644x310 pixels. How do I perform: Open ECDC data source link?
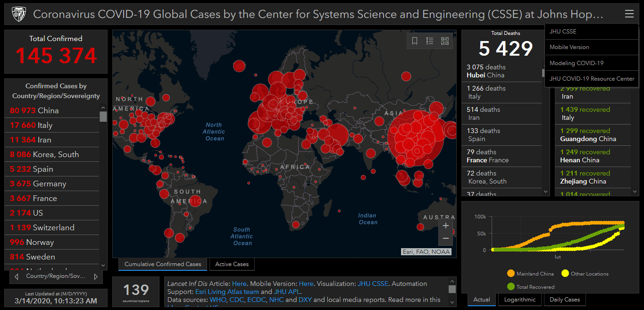[258, 300]
